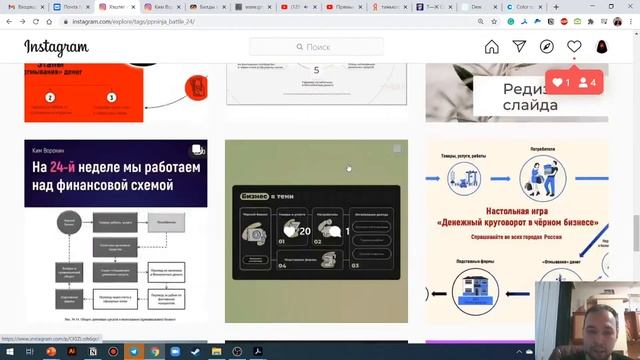Open Chrome's three-dot menu
The height and width of the screenshot is (360, 640).
pyautogui.click(x=631, y=22)
